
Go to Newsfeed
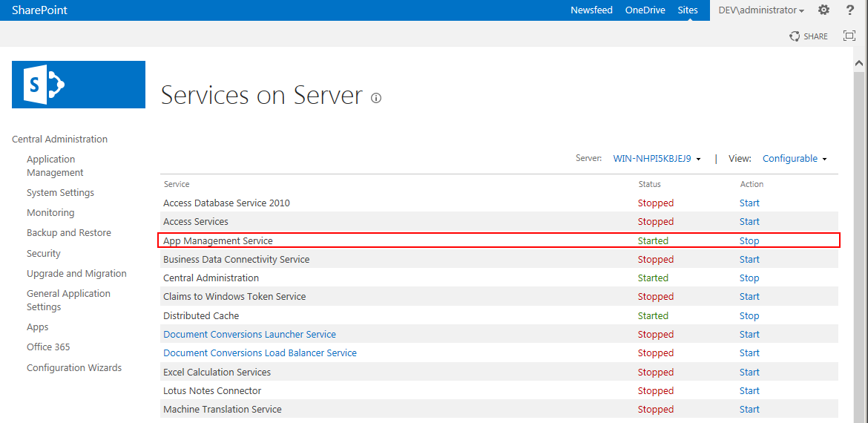click(x=591, y=10)
